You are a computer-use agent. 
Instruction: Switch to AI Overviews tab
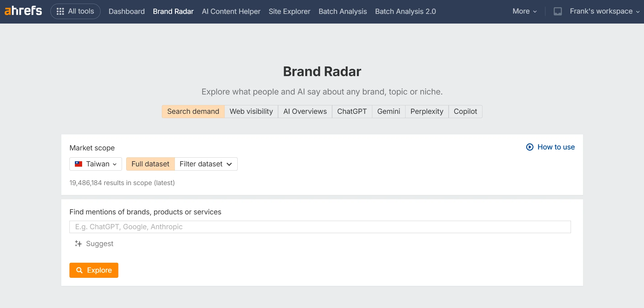coord(305,111)
